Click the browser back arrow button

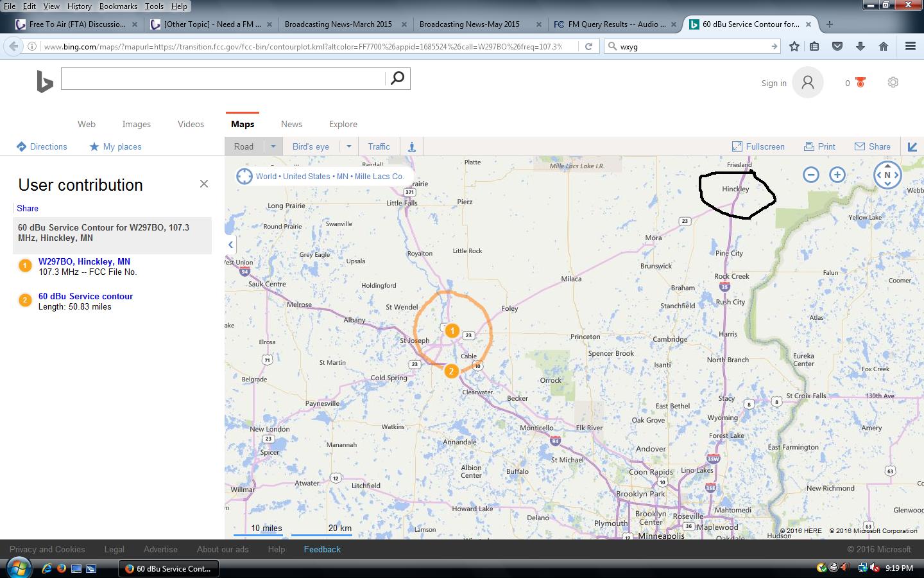[x=13, y=46]
